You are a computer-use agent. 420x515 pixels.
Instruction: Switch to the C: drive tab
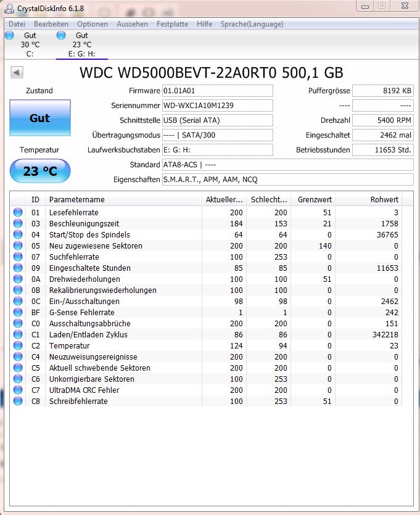tap(30, 44)
